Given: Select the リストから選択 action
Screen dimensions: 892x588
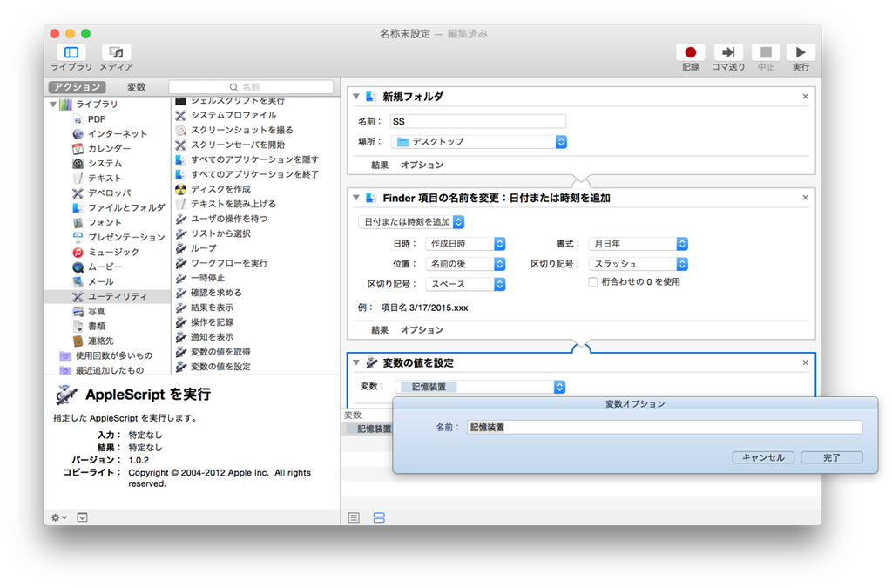Looking at the screenshot, I should pyautogui.click(x=220, y=233).
